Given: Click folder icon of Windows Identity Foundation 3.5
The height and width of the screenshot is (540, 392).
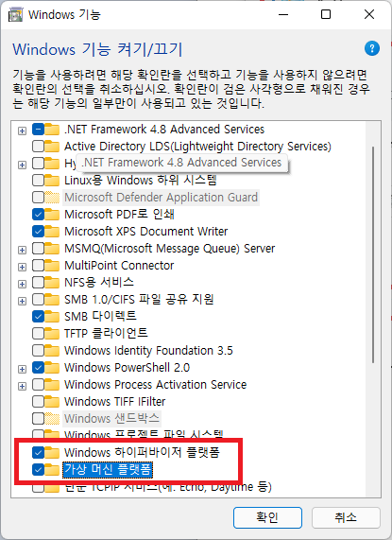Looking at the screenshot, I should 52,351.
